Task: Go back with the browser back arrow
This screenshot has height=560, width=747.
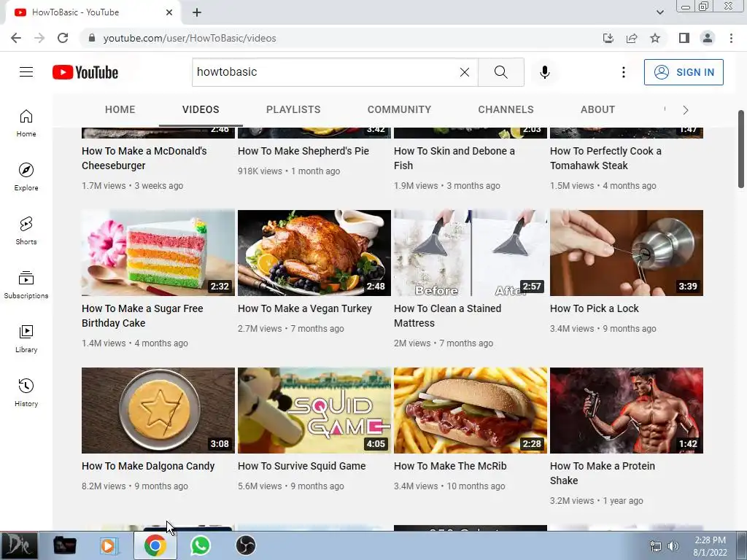Action: pyautogui.click(x=16, y=38)
